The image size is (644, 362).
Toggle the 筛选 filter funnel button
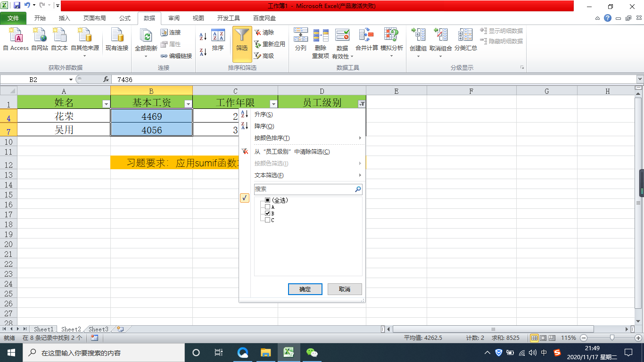point(242,43)
